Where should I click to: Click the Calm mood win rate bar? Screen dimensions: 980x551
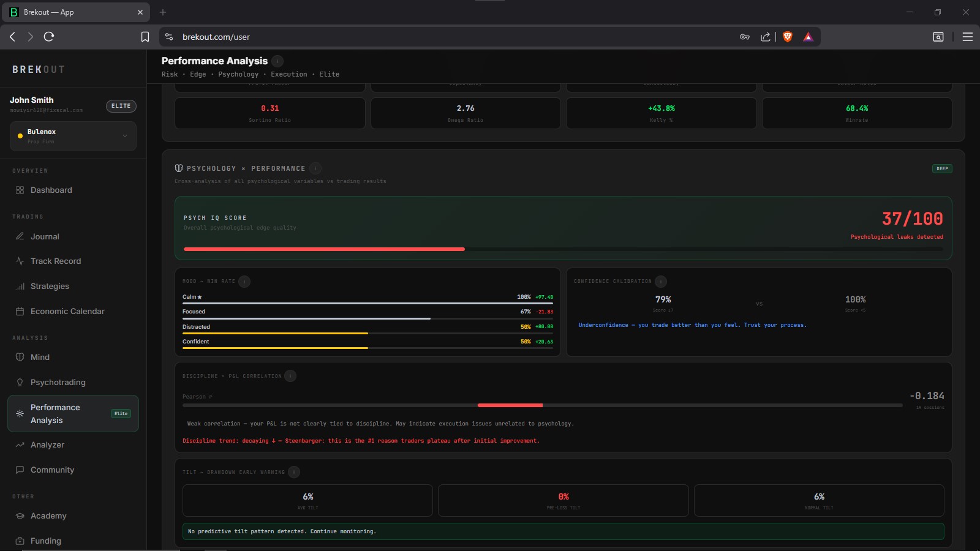point(367,303)
